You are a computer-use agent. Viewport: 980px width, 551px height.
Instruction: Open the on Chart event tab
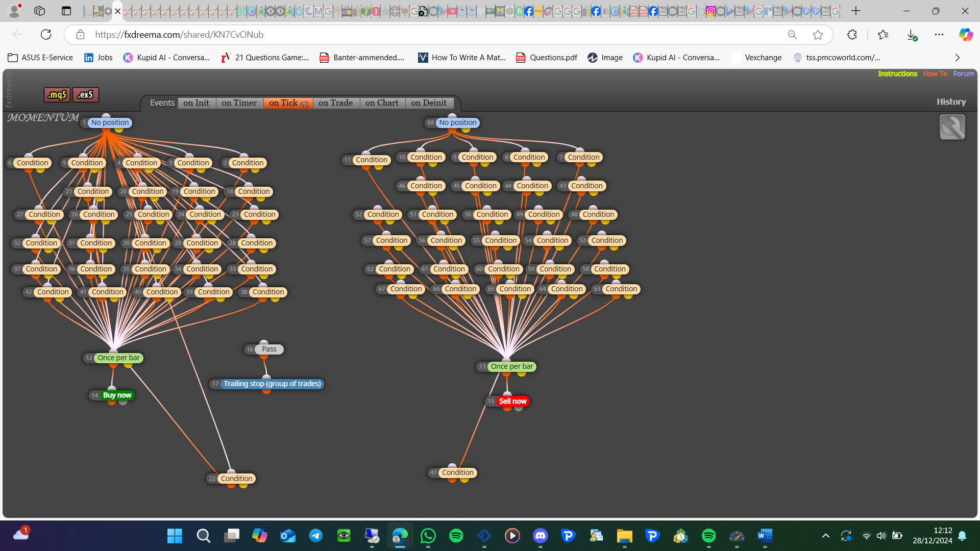pyautogui.click(x=382, y=103)
